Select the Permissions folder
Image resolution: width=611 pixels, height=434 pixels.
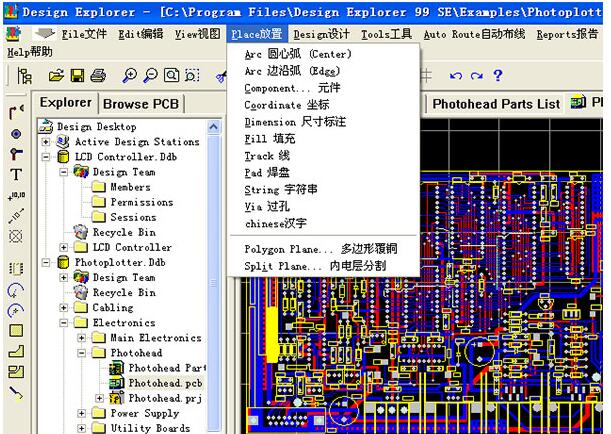(142, 202)
